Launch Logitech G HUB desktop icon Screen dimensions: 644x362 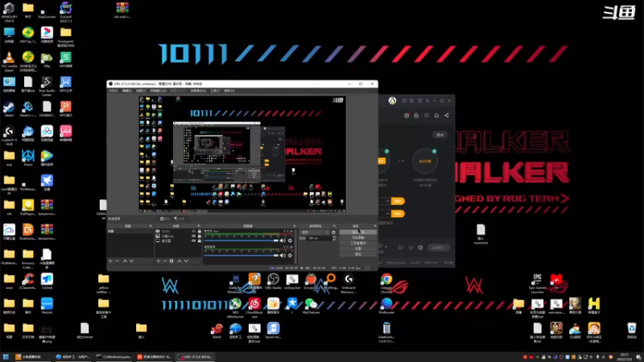click(x=9, y=134)
